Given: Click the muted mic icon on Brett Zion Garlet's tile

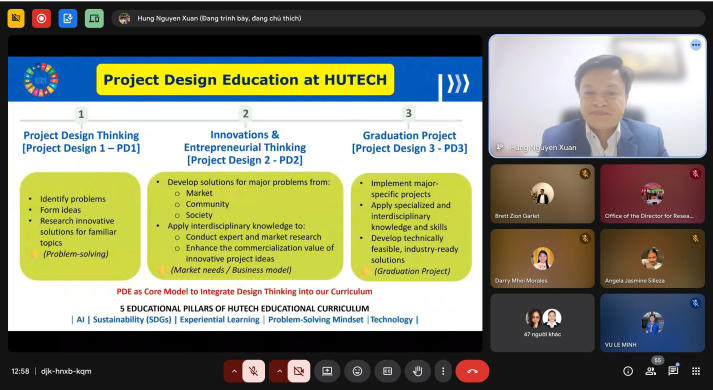Looking at the screenshot, I should (x=585, y=173).
